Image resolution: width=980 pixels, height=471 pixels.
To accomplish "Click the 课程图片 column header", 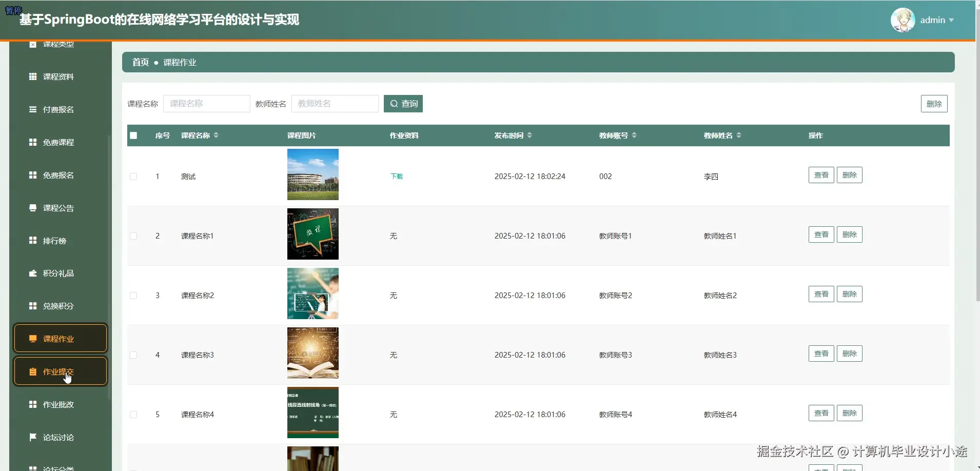I will point(302,135).
